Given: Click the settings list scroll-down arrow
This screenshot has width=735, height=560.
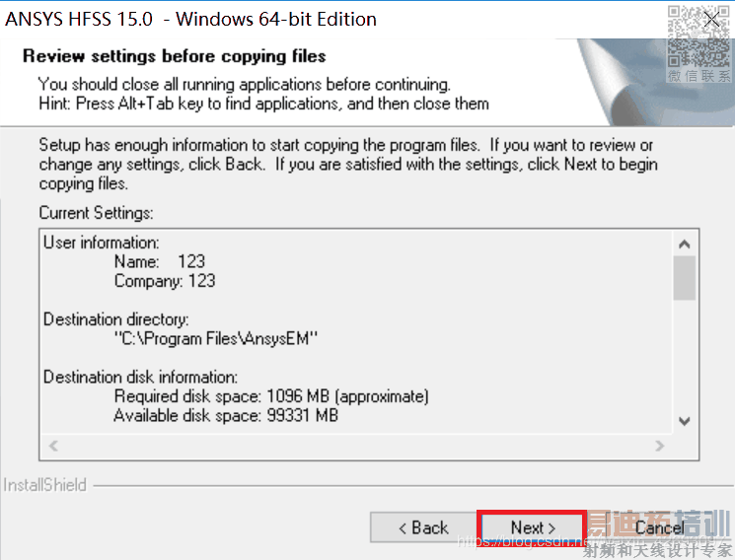Looking at the screenshot, I should coord(685,420).
